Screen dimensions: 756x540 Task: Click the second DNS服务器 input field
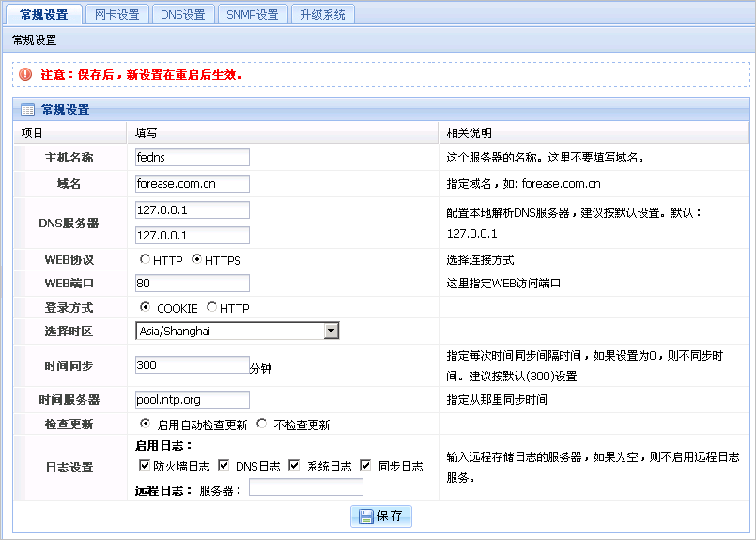point(193,236)
